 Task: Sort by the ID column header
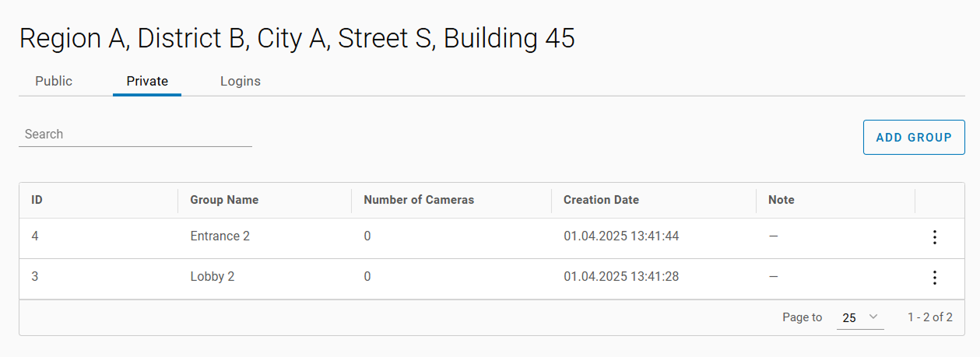[37, 200]
